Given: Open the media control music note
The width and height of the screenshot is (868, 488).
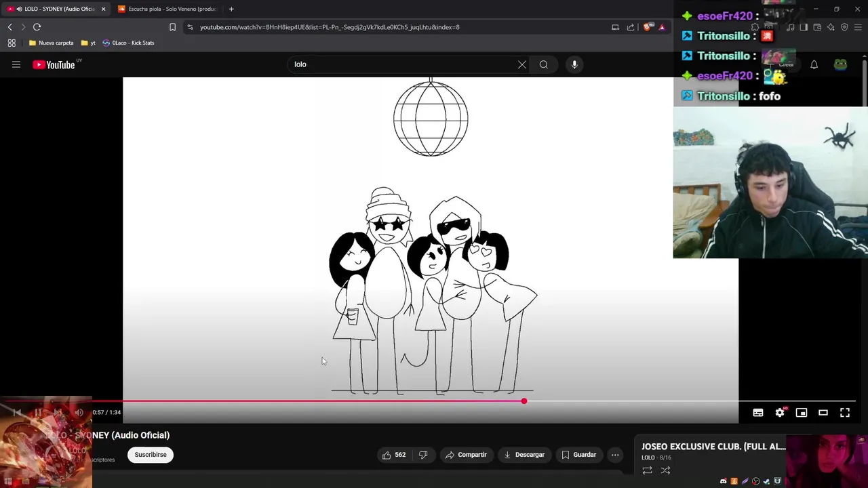Looking at the screenshot, I should [790, 27].
